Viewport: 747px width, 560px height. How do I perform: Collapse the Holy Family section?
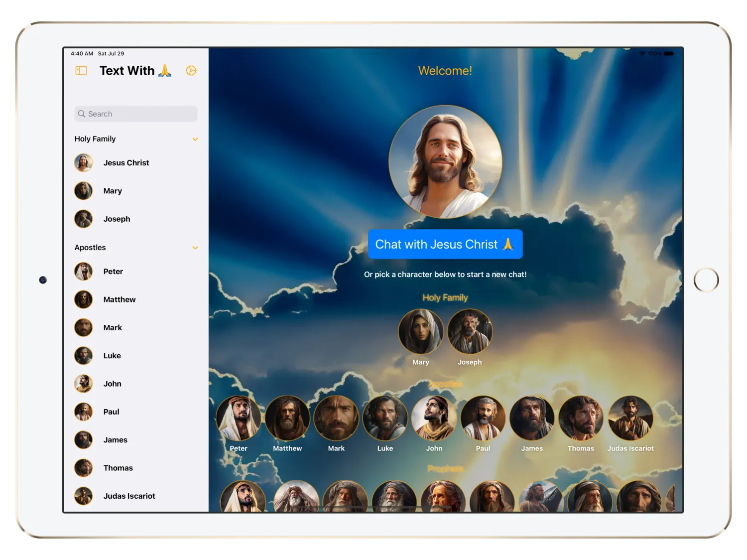[x=195, y=139]
